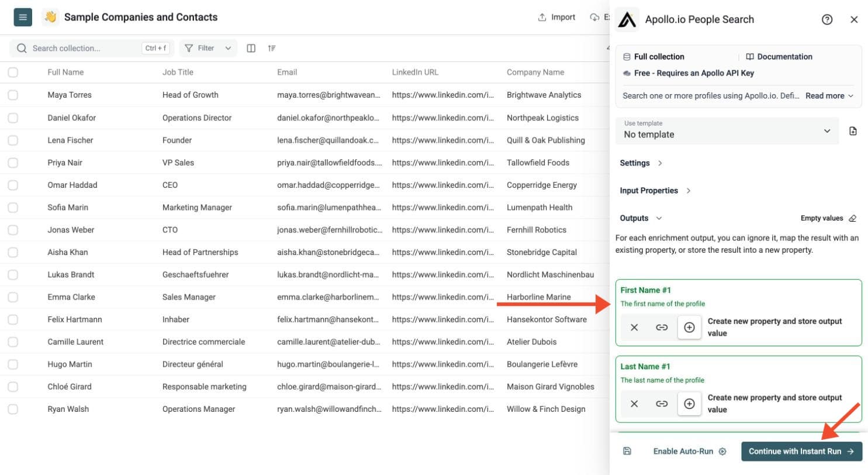
Task: Expand description with Read more
Action: point(829,96)
